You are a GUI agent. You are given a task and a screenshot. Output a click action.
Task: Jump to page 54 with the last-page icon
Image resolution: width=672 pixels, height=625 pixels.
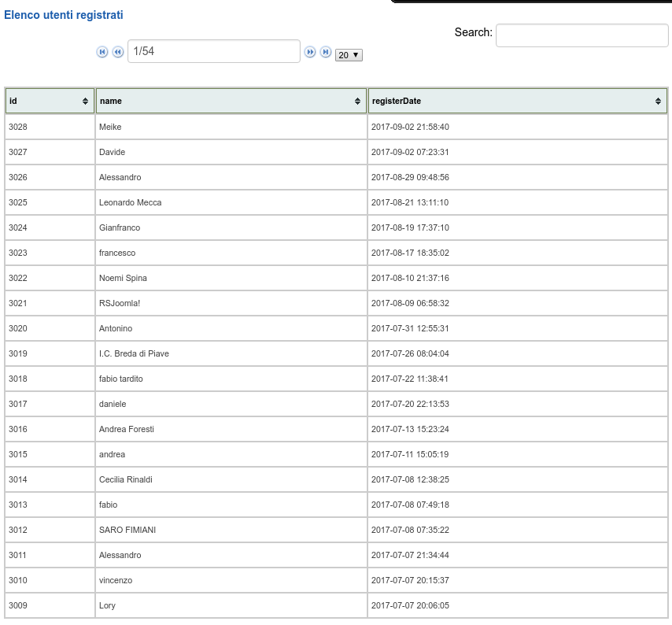[327, 51]
